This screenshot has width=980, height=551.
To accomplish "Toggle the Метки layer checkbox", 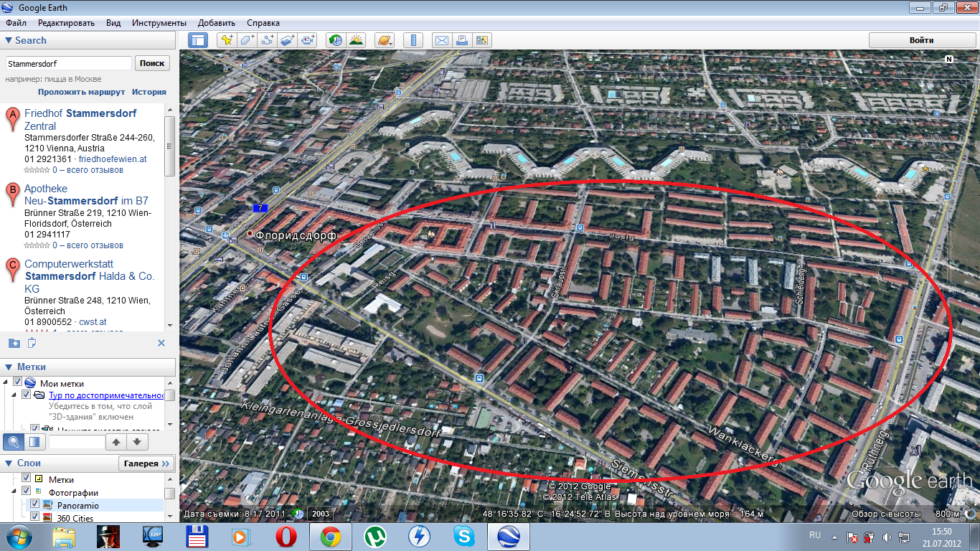I will 26,479.
